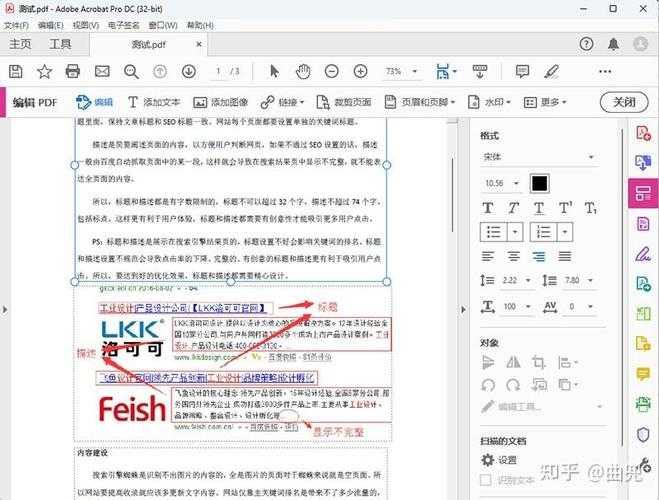This screenshot has width=659, height=500.
Task: Expand the bullet list style arrow
Action: tap(515, 232)
